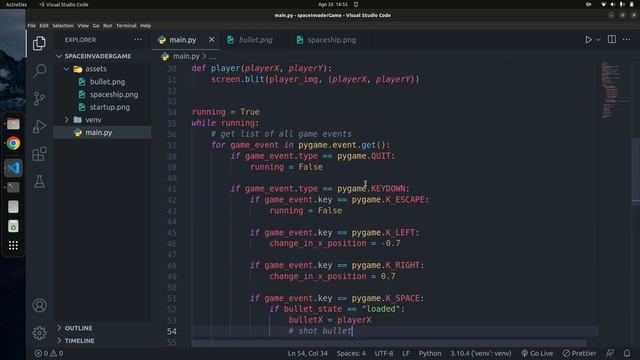Image resolution: width=640 pixels, height=360 pixels.
Task: Open the Run and Debug view
Action: 39,126
